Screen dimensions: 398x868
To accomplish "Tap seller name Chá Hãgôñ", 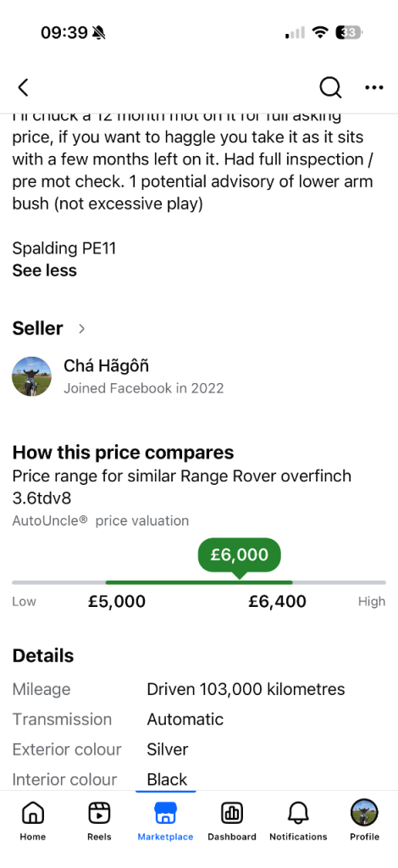I will pyautogui.click(x=106, y=366).
